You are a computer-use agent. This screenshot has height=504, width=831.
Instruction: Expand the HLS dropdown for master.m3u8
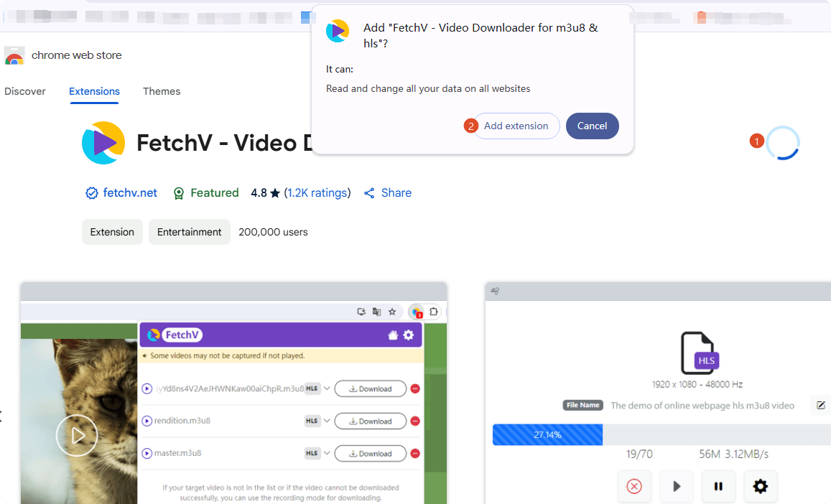pos(327,453)
